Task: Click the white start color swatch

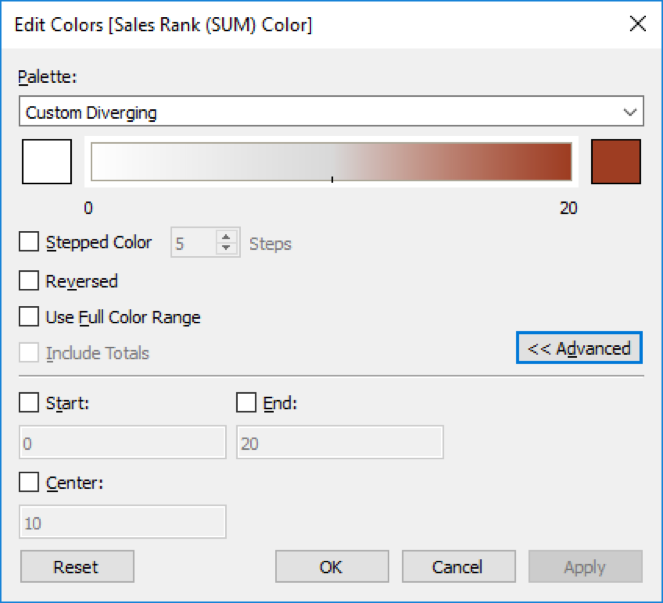Action: coord(46,162)
